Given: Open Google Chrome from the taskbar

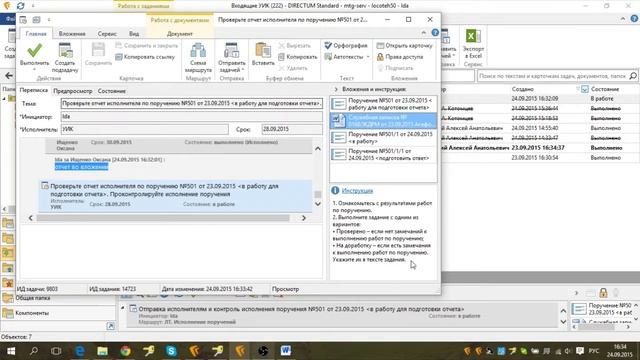Looking at the screenshot, I should click(x=125, y=351).
